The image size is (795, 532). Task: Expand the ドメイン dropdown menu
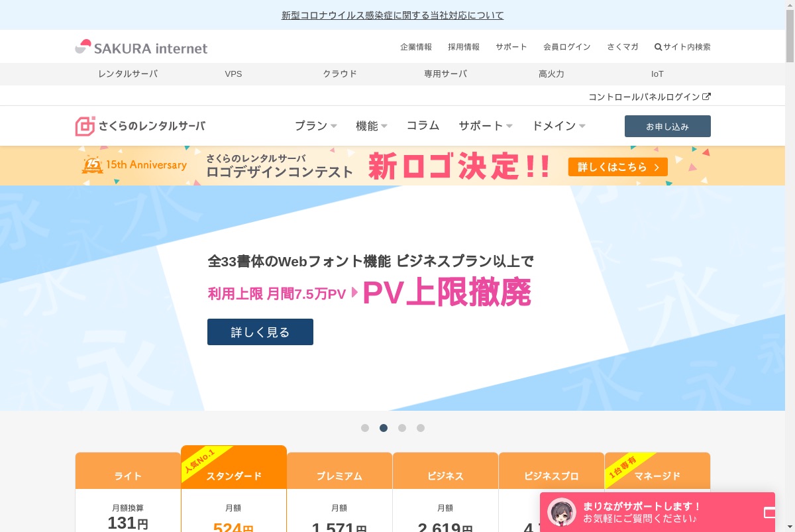[x=558, y=126]
